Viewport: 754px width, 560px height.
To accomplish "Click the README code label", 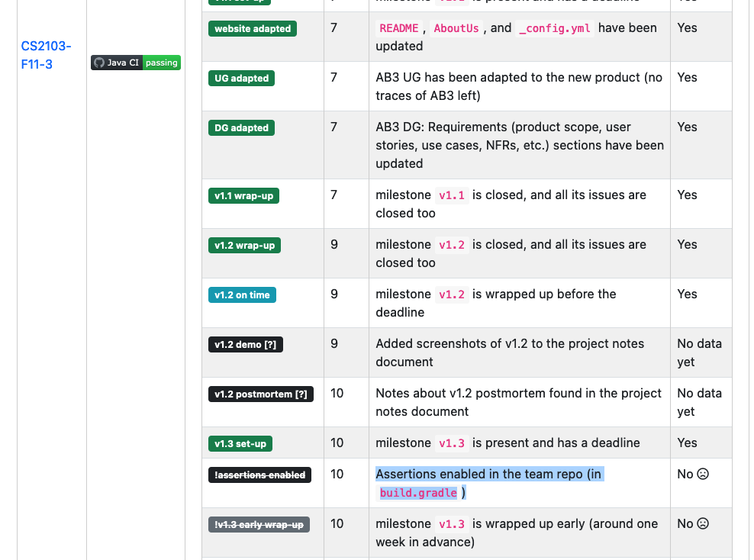I will point(398,28).
